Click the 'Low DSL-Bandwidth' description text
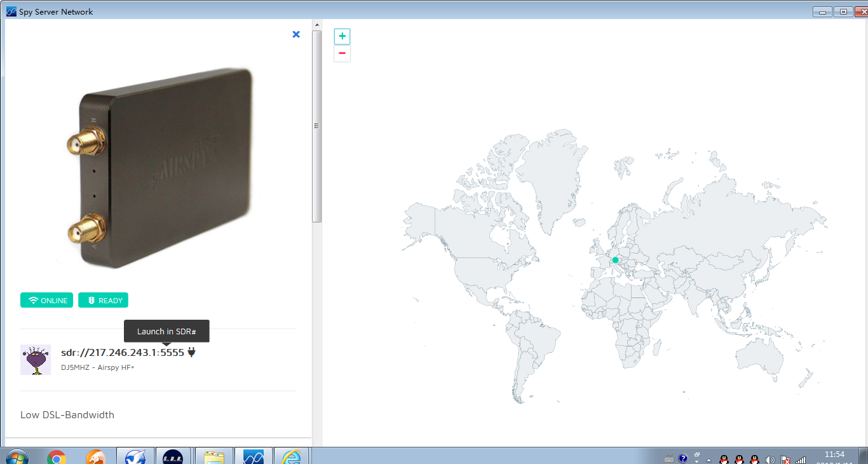This screenshot has width=868, height=464. (x=67, y=414)
